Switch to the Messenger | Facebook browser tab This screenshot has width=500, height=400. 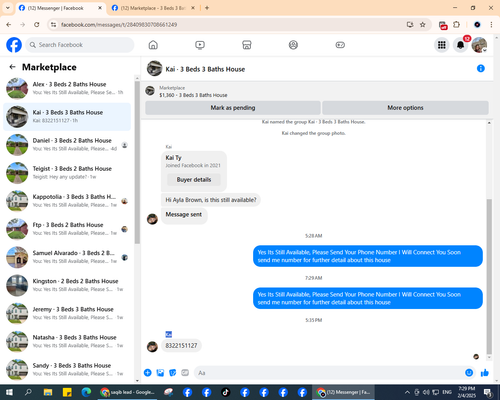pos(61,8)
